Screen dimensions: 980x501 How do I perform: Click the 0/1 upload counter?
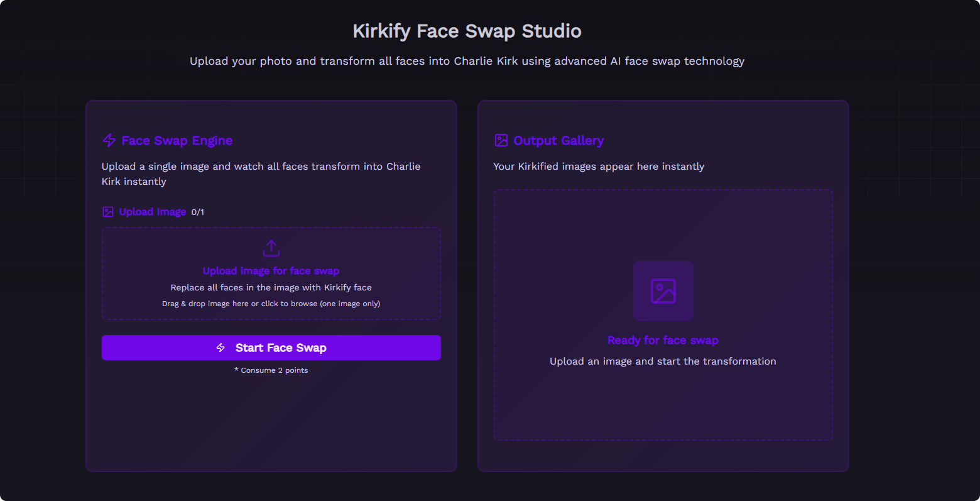click(199, 211)
